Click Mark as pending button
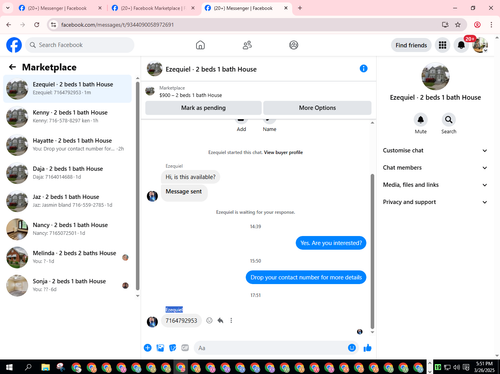The image size is (500, 374). pyautogui.click(x=203, y=108)
